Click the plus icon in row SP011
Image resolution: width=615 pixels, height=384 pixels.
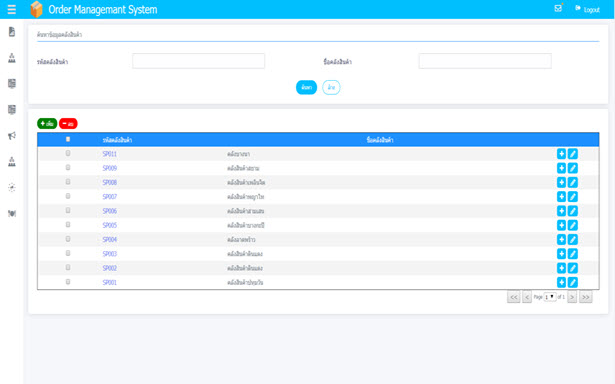561,154
